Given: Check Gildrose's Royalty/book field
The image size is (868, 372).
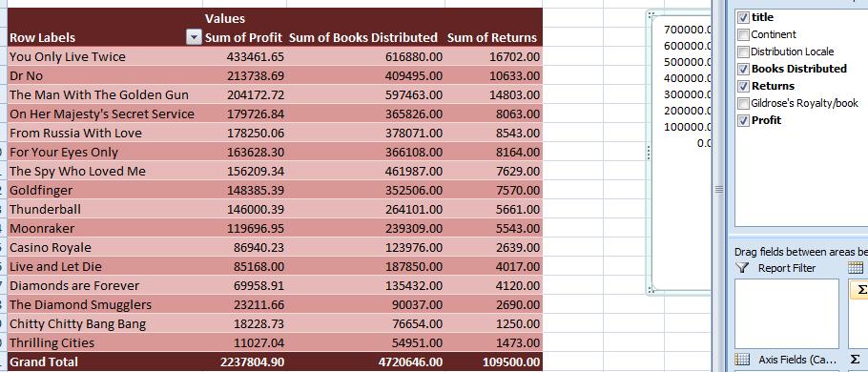Looking at the screenshot, I should 743,104.
